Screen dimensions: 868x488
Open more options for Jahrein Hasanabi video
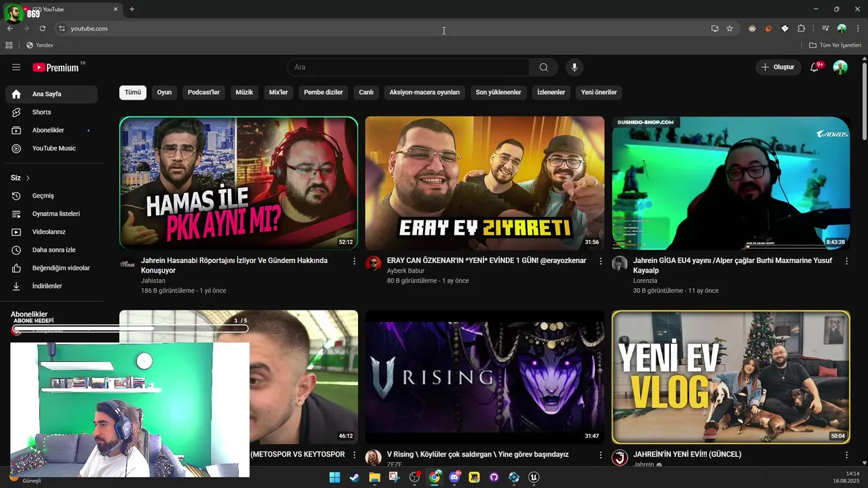[354, 261]
